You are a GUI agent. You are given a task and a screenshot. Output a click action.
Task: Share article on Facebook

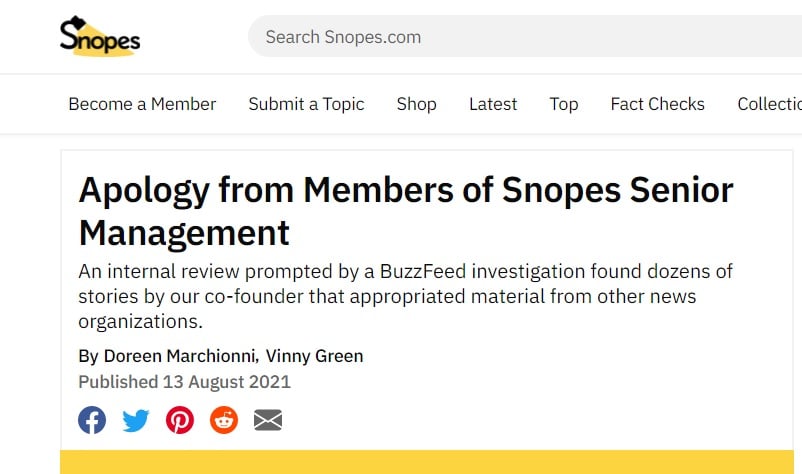pos(92,420)
